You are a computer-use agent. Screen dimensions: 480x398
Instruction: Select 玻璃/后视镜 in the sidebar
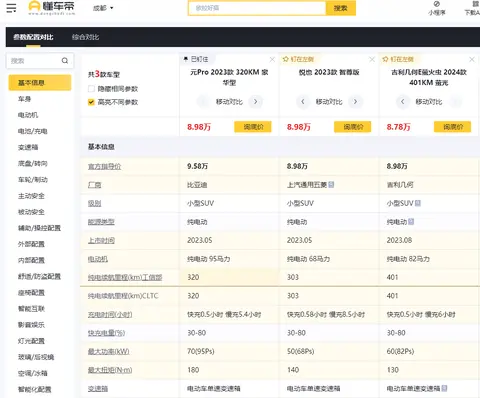[36, 357]
